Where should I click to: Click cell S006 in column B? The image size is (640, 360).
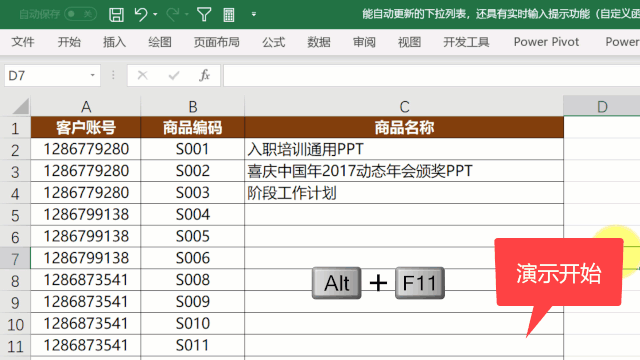click(x=193, y=258)
